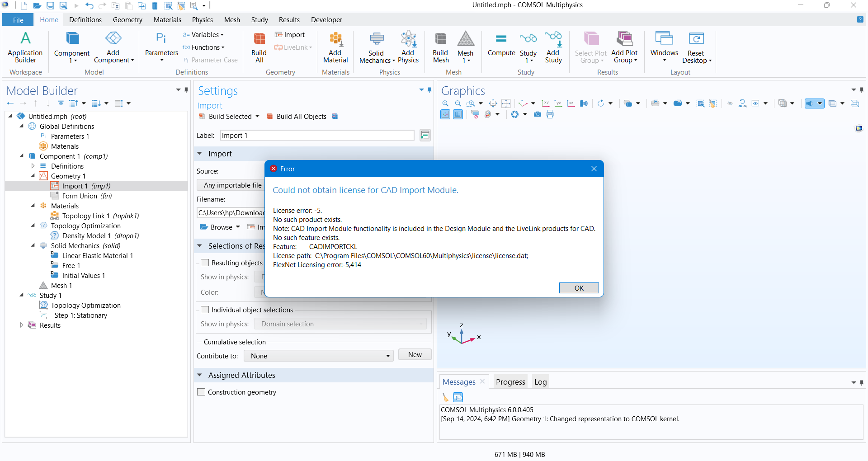Screen dimensions: 868x461
Task: Select Step 1: Stationary in the tree
Action: [73, 315]
